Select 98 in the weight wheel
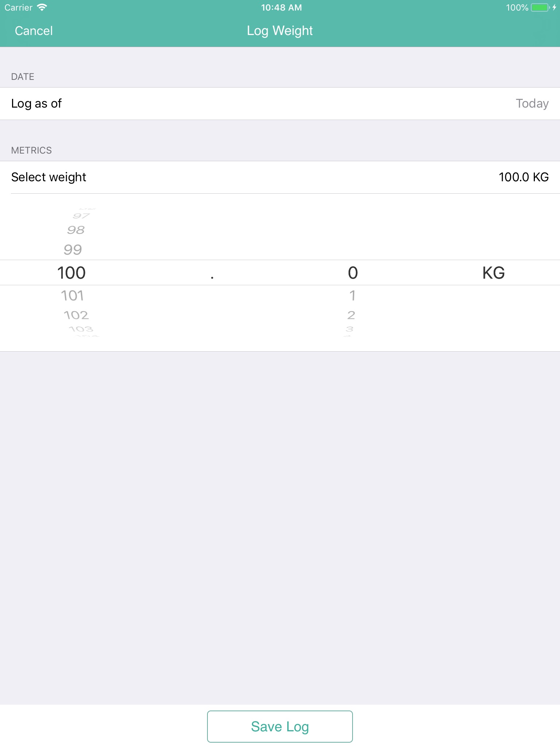The image size is (560, 747). pyautogui.click(x=75, y=230)
